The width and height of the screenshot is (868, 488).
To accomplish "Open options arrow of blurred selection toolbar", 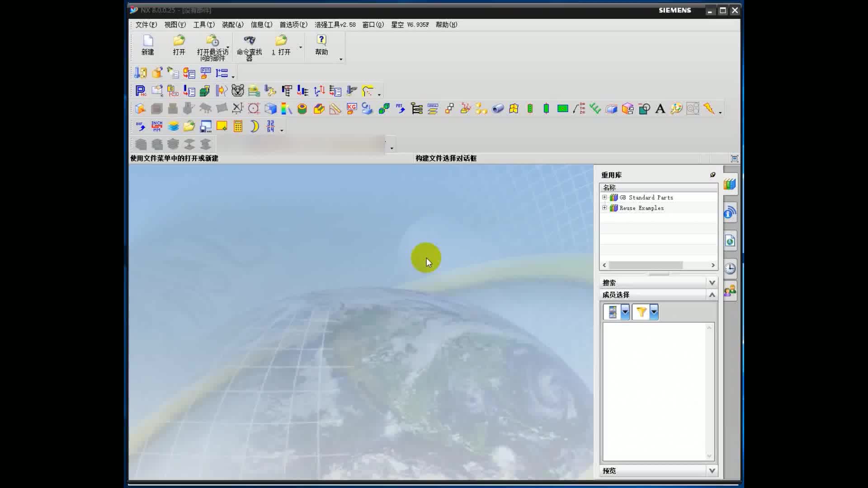I will point(392,148).
